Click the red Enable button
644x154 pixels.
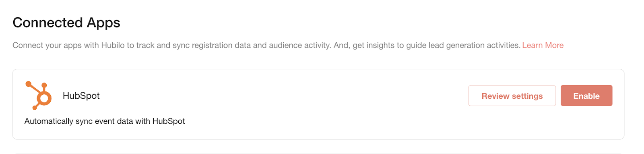(586, 96)
